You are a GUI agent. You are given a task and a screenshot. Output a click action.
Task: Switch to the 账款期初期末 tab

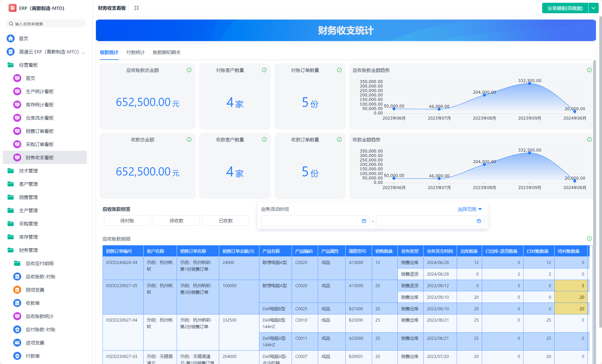tap(166, 52)
